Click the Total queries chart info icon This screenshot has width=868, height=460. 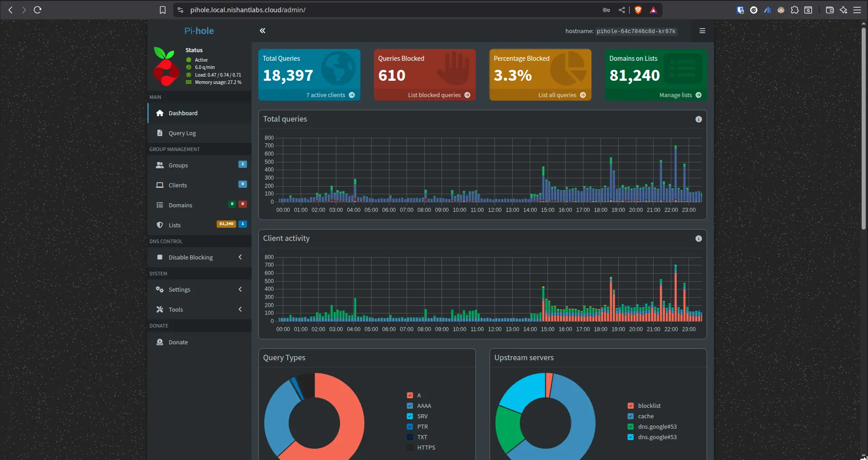pos(698,119)
